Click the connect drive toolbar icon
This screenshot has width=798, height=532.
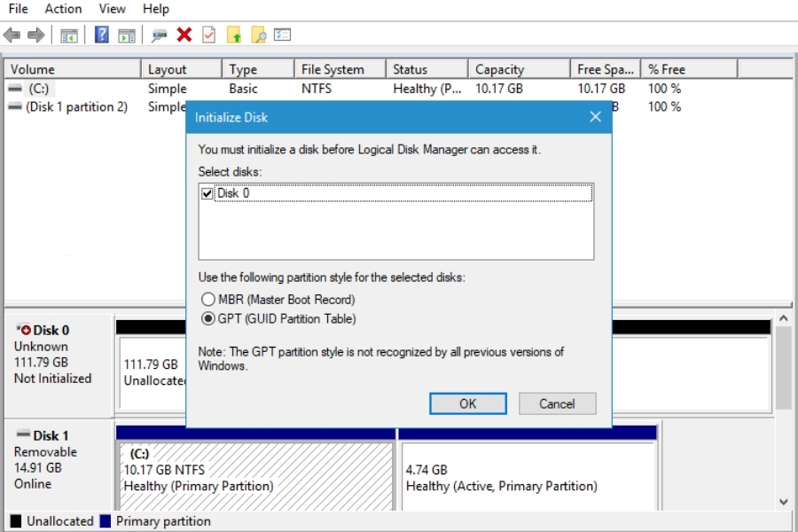point(160,35)
